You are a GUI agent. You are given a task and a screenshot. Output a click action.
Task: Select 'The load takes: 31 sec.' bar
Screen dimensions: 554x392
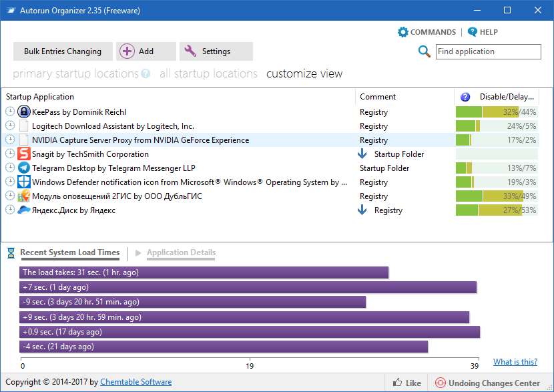204,272
